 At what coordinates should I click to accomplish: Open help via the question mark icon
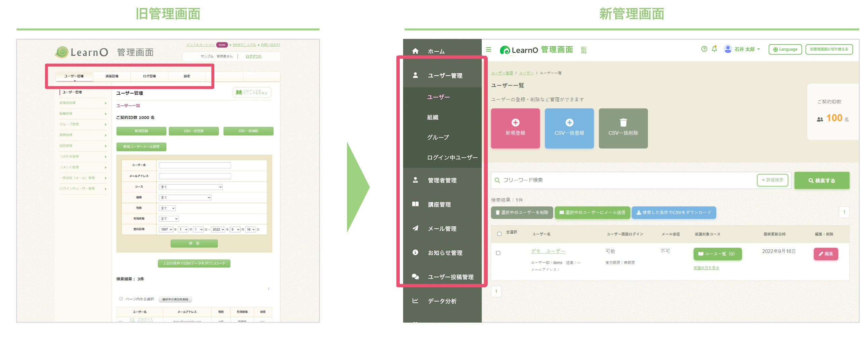(704, 49)
